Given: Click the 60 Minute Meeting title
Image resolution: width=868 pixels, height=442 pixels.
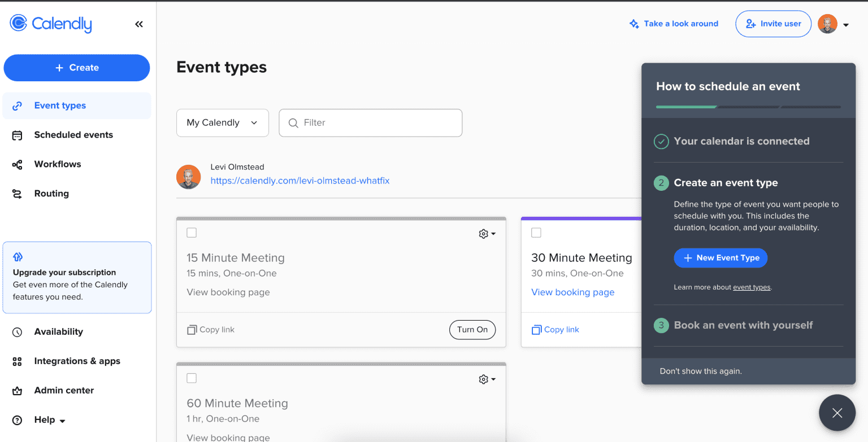Looking at the screenshot, I should [237, 404].
